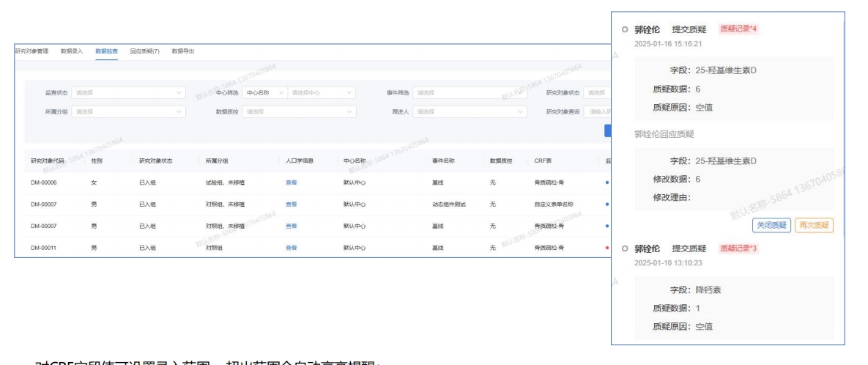868x365 pixels.
Task: Open the 数据录入 tab
Action: click(x=72, y=51)
